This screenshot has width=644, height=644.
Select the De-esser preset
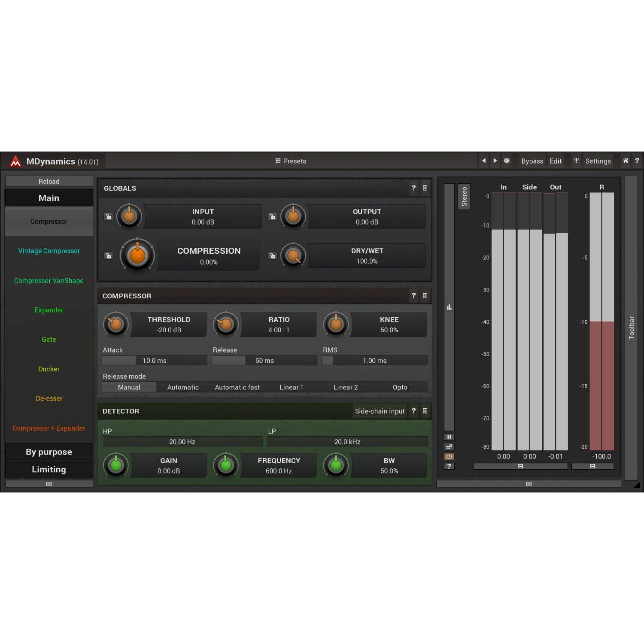click(x=49, y=398)
